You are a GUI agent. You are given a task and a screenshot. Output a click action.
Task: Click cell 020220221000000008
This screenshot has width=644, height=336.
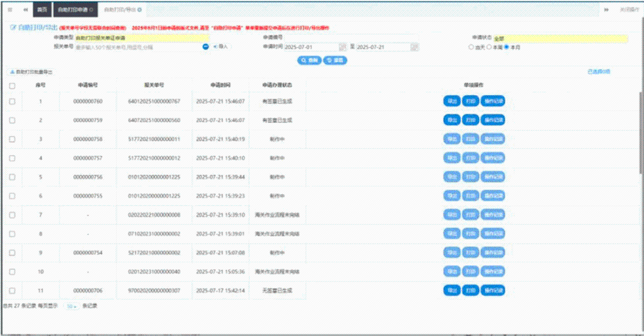coord(154,215)
